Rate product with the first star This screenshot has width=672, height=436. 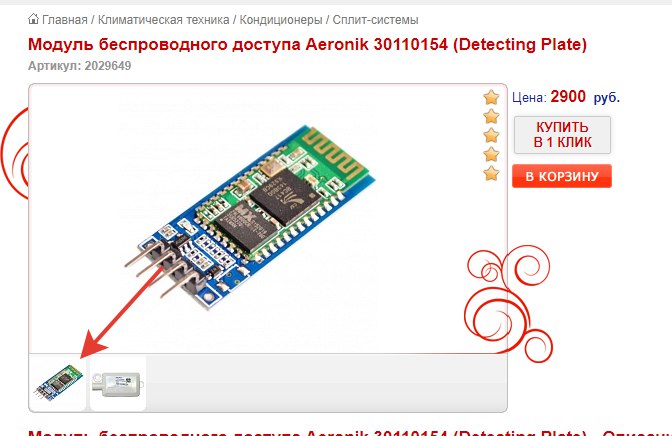coord(491,97)
